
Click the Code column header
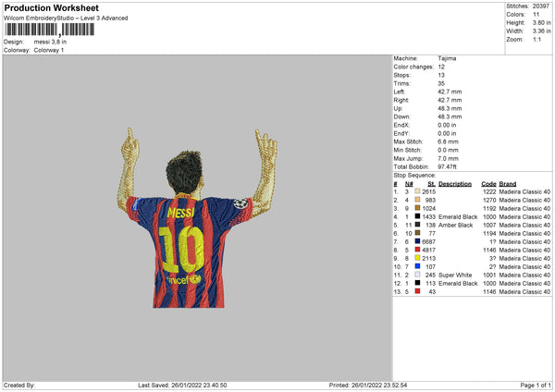pos(488,184)
